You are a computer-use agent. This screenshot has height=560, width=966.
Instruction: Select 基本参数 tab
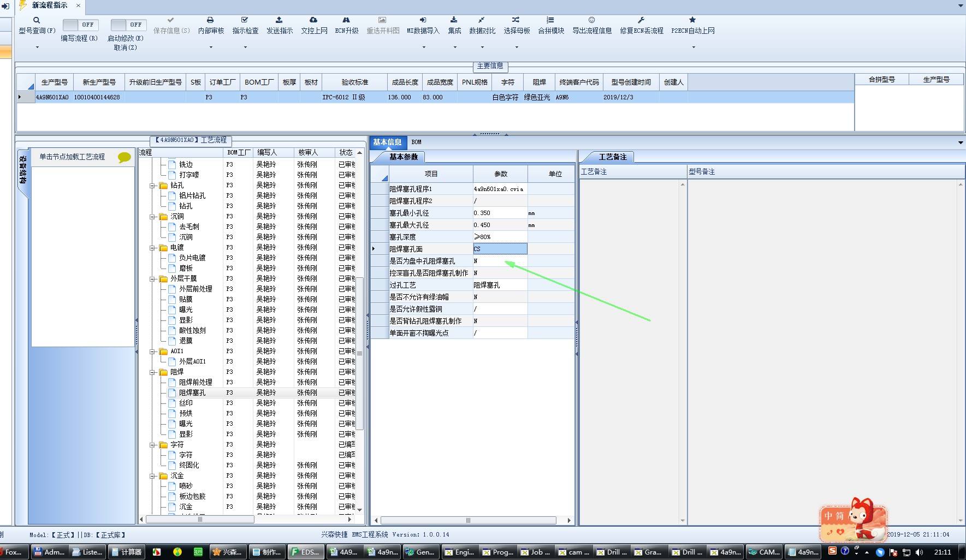coord(404,157)
